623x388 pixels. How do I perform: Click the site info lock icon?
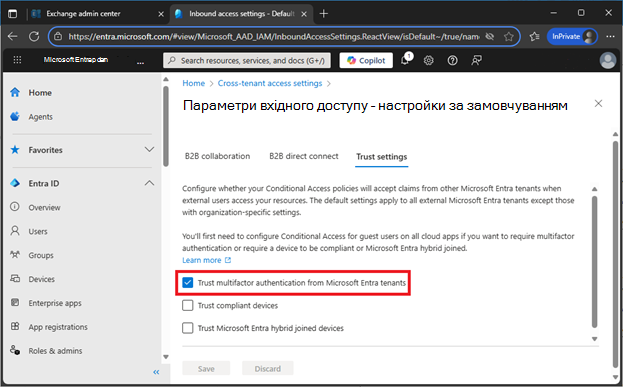58,37
